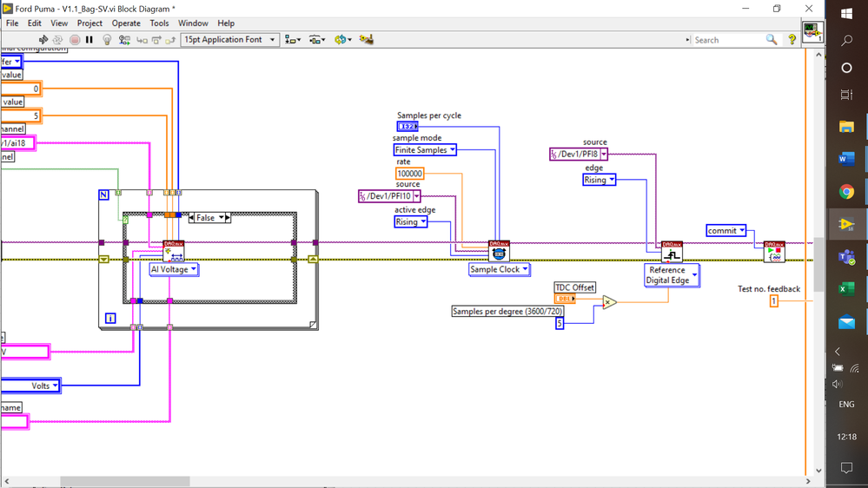
Task: Click the orange constant 0 at left
Action: pos(21,89)
